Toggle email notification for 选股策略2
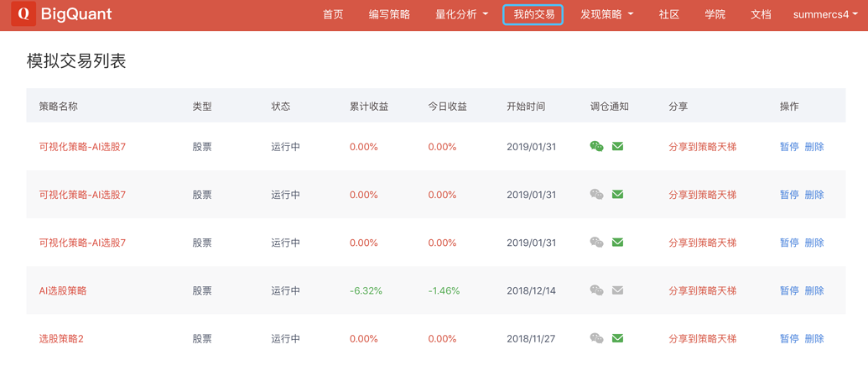This screenshot has width=868, height=376. [x=618, y=338]
